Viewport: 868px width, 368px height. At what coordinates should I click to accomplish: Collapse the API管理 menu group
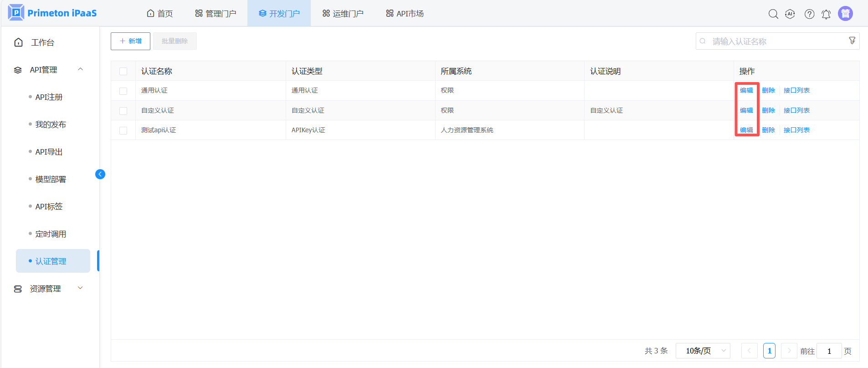point(81,69)
